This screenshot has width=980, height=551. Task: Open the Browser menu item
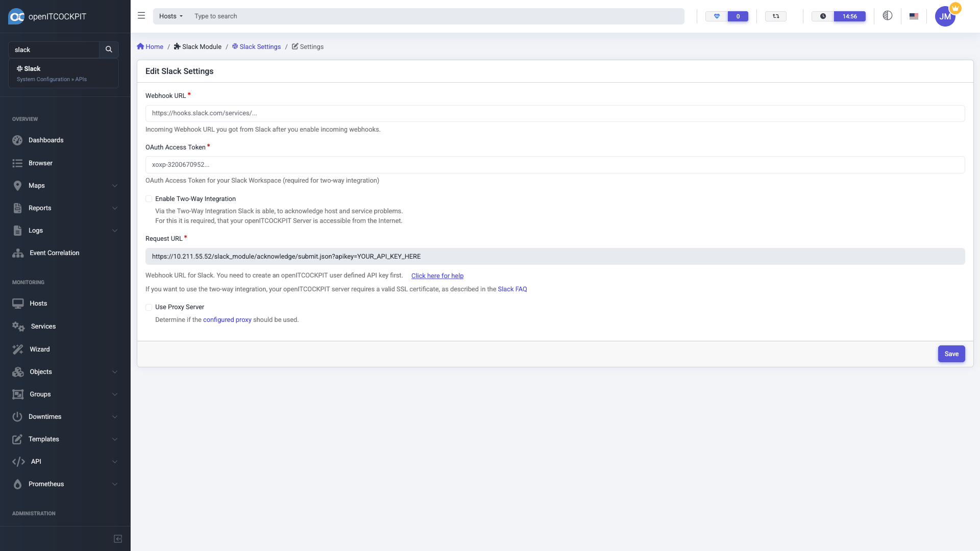coord(40,163)
